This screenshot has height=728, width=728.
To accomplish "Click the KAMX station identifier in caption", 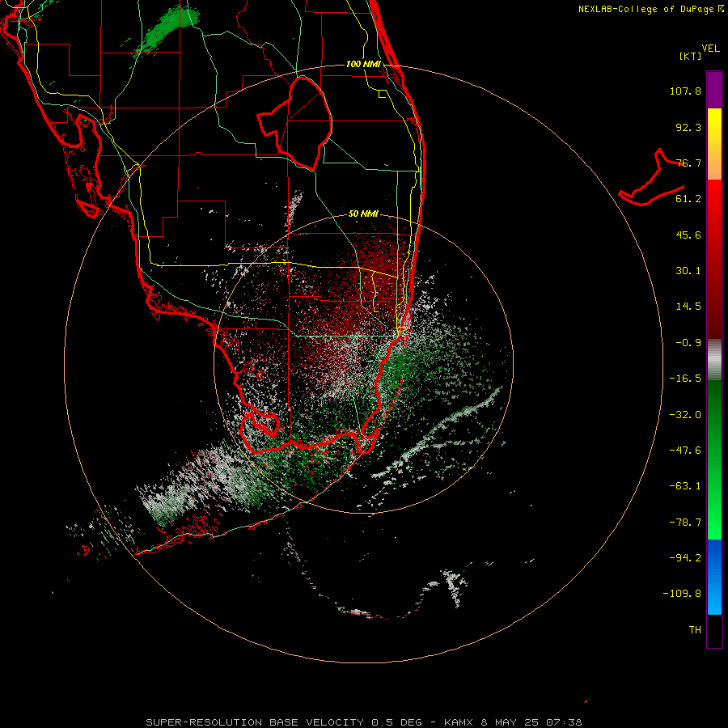I will 459,722.
